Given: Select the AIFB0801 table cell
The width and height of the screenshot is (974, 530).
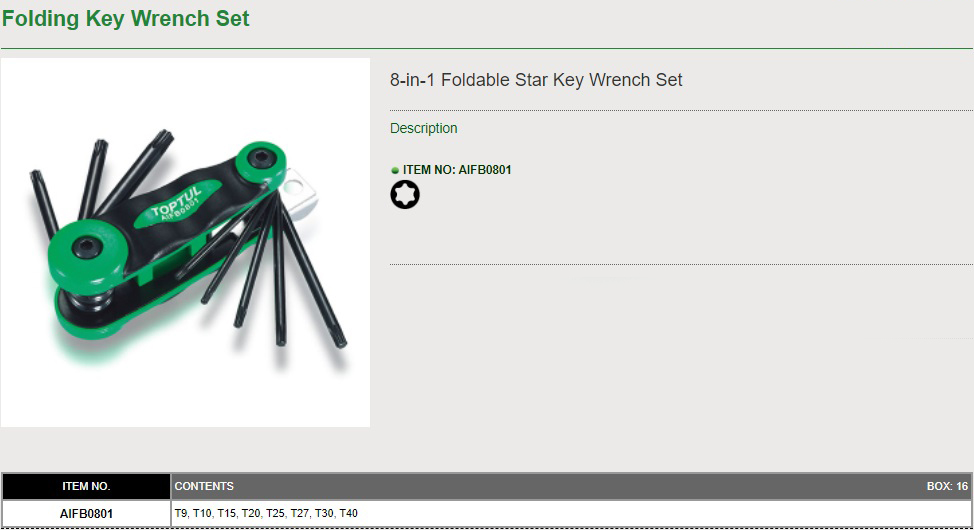Looking at the screenshot, I should click(86, 514).
